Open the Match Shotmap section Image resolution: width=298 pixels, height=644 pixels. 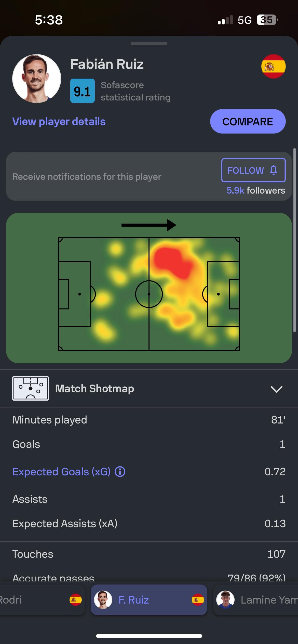[x=94, y=389]
